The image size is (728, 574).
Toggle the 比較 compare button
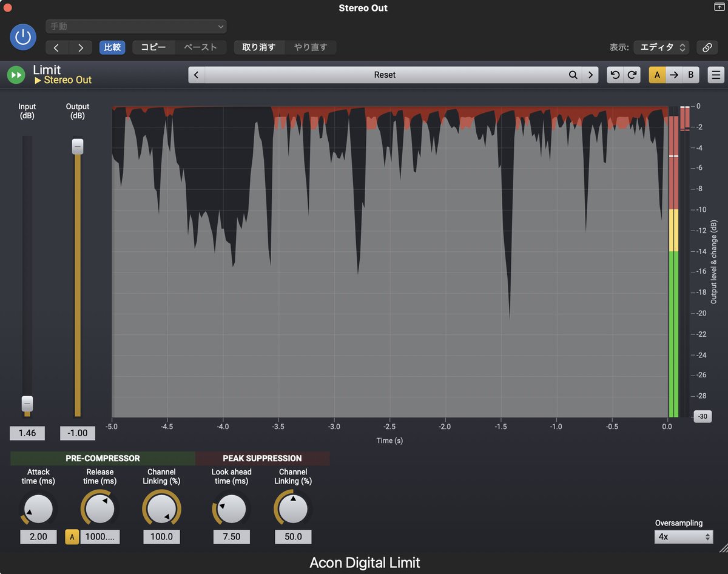[112, 47]
